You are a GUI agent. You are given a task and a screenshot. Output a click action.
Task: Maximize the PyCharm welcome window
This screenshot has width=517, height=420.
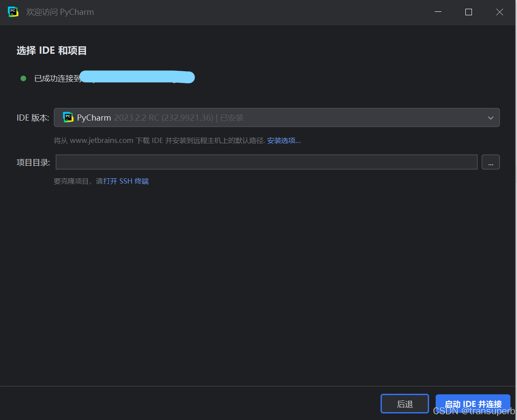click(x=468, y=12)
